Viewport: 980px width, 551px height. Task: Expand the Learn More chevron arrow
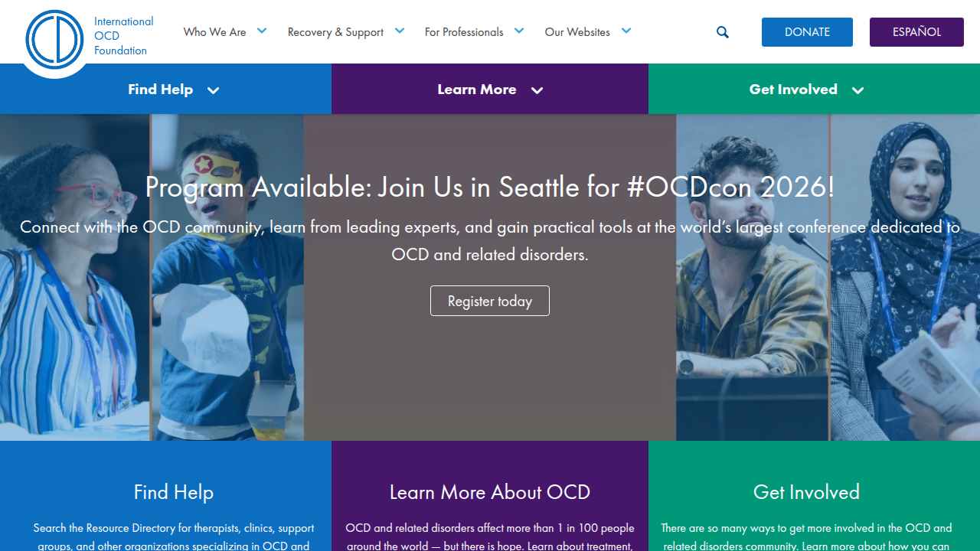point(537,90)
